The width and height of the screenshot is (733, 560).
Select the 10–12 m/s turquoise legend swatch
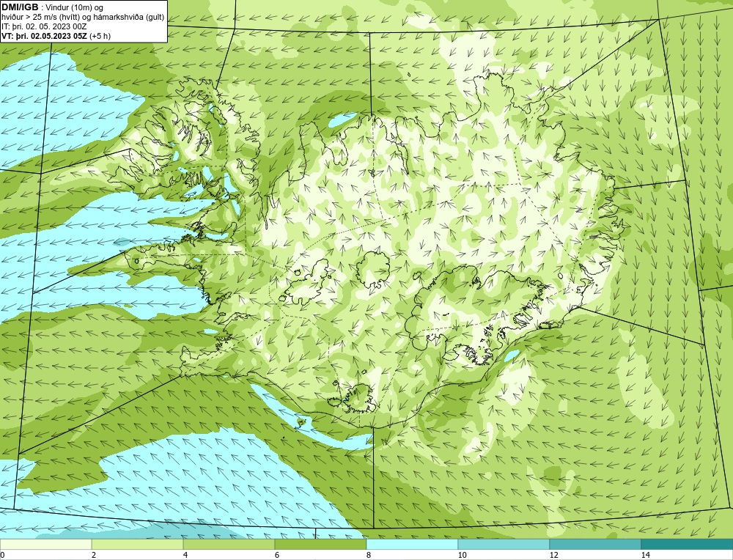coord(504,544)
